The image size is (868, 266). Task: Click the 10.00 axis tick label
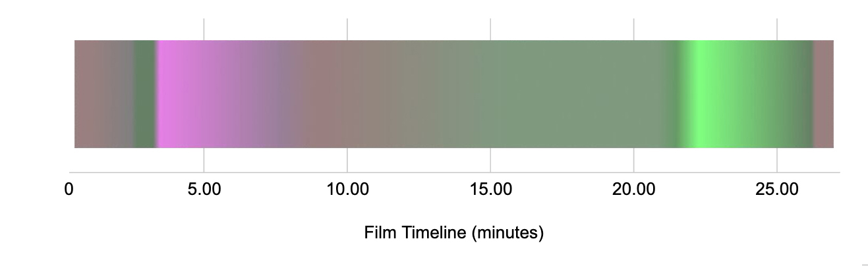347,190
